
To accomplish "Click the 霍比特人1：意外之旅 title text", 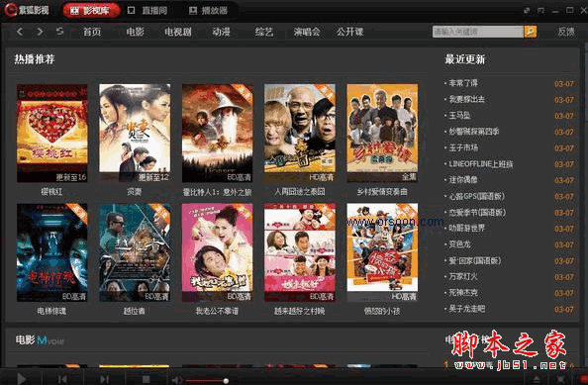I will click(217, 192).
